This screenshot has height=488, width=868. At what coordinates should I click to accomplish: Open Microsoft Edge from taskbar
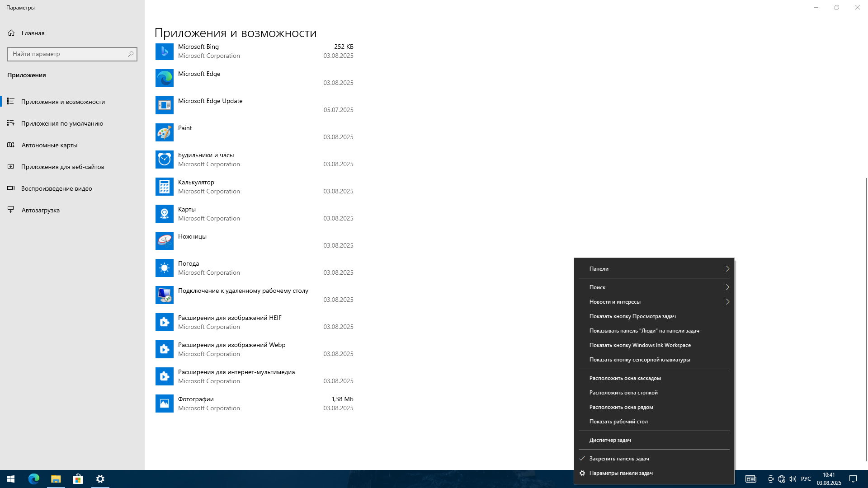coord(34,479)
